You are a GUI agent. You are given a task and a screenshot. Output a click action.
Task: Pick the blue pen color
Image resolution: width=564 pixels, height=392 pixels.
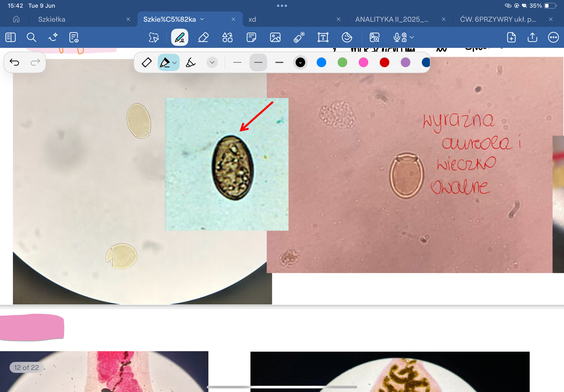(321, 62)
